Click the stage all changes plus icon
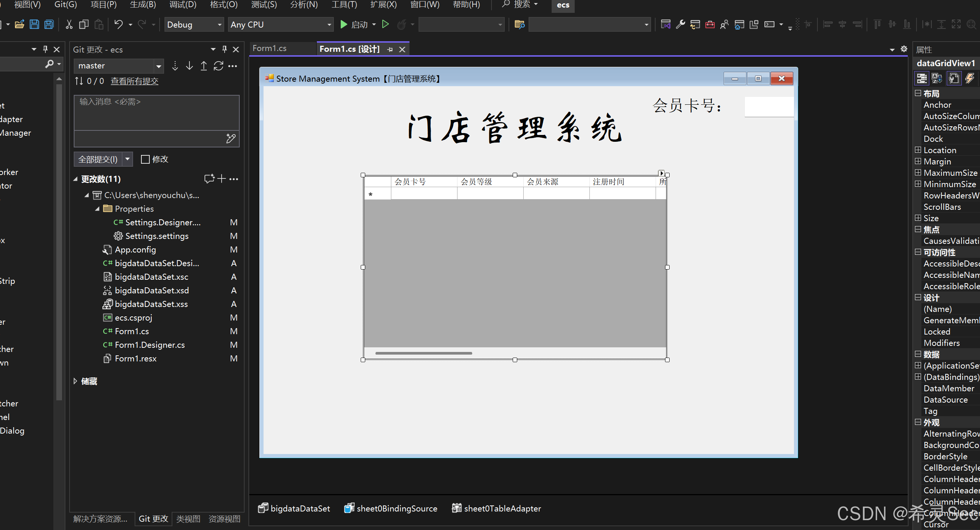 [222, 178]
